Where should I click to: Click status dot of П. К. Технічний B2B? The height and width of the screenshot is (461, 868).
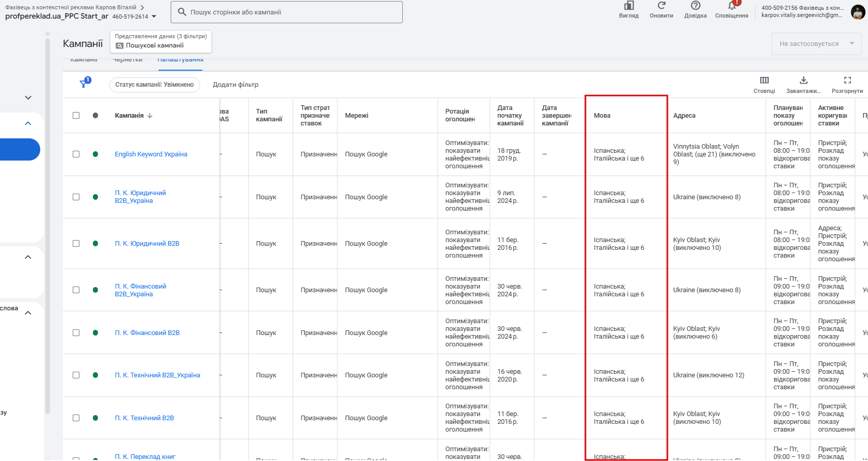coord(95,418)
